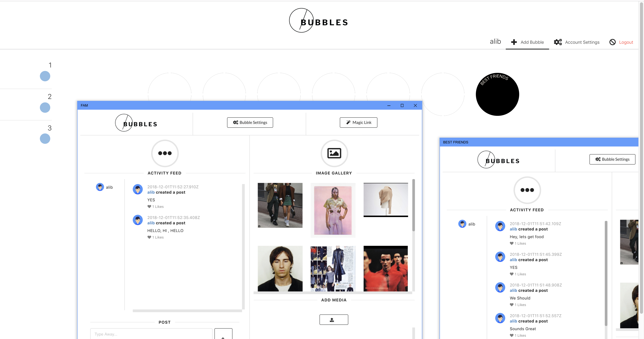This screenshot has height=339, width=644.
Task: Click the Activity Feed dots icon in Best Friends
Action: pyautogui.click(x=527, y=190)
